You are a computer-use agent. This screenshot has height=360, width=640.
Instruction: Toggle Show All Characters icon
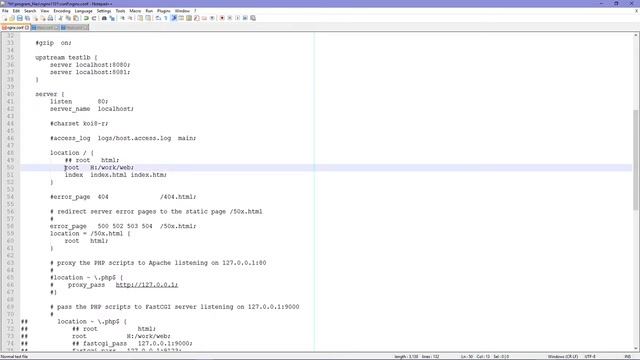pos(165,18)
